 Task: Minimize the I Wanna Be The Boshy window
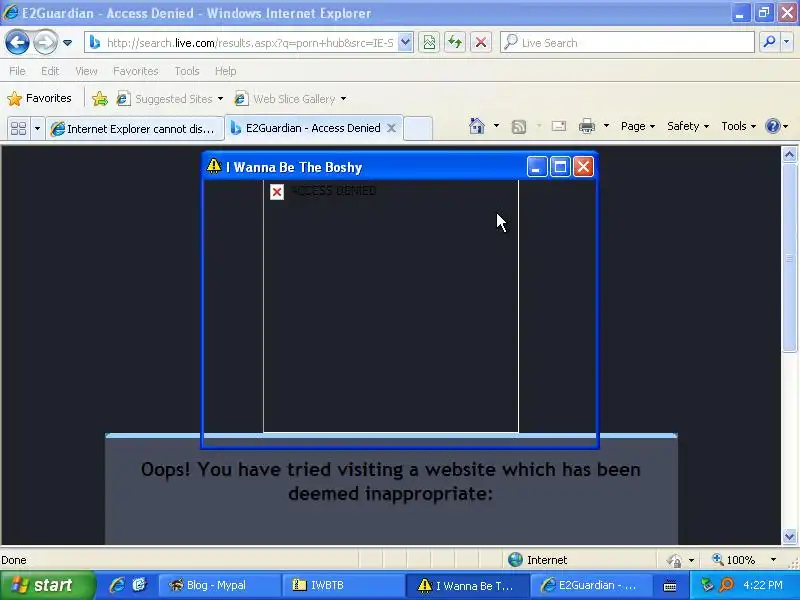537,167
